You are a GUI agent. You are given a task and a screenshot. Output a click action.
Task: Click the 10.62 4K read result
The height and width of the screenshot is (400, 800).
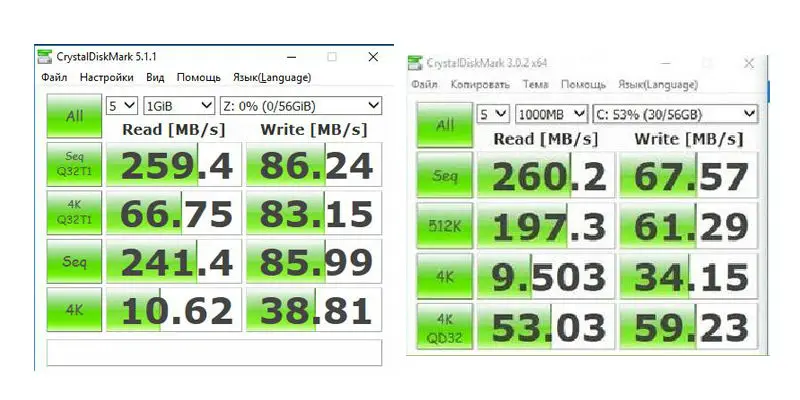point(173,310)
